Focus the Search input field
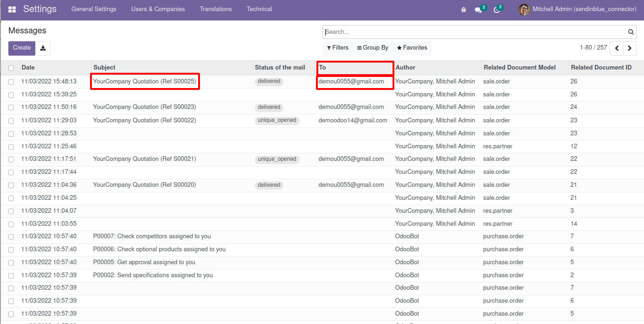Viewport: 644px width, 324px height. [x=473, y=32]
